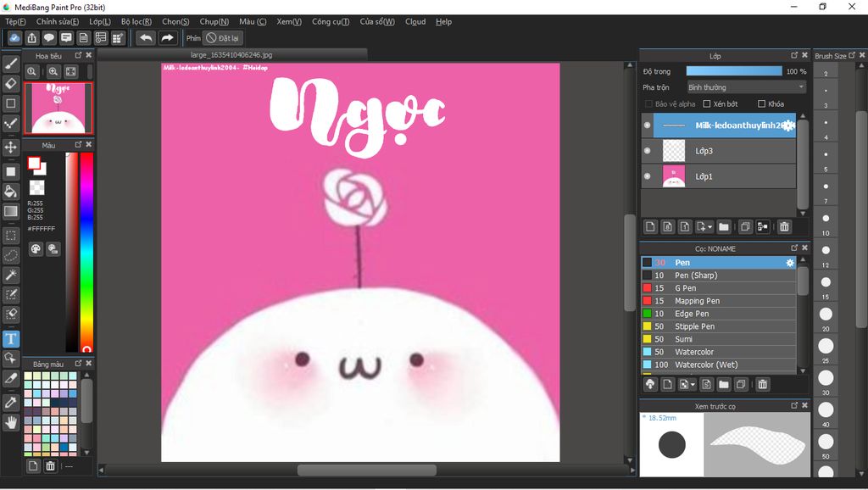The image size is (868, 490).
Task: Select the Bucket fill tool
Action: (x=10, y=192)
